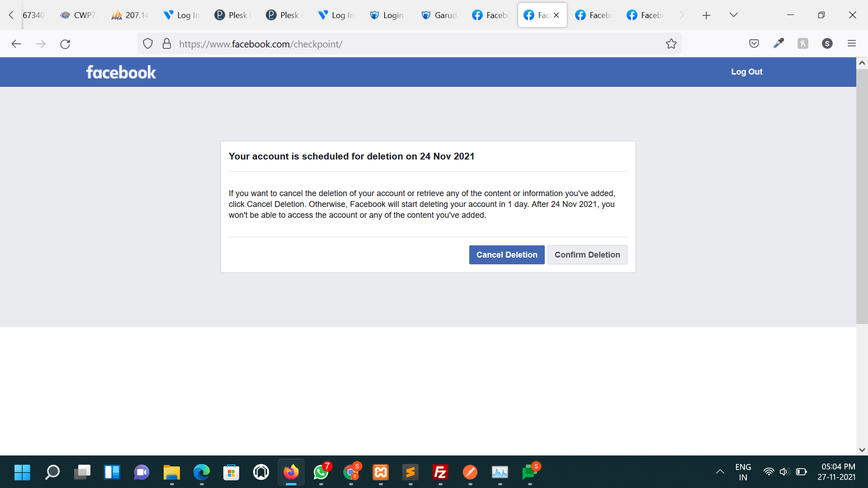This screenshot has height=488, width=868.
Task: Click the browser forward arrow
Action: [x=41, y=44]
